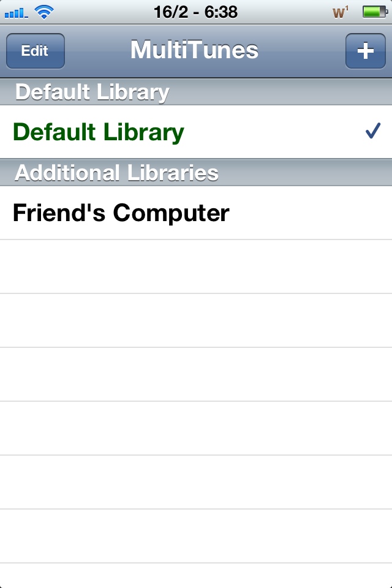Tap empty row directly under Friend's Computer
Screen dimensions: 392x588
coord(196,266)
